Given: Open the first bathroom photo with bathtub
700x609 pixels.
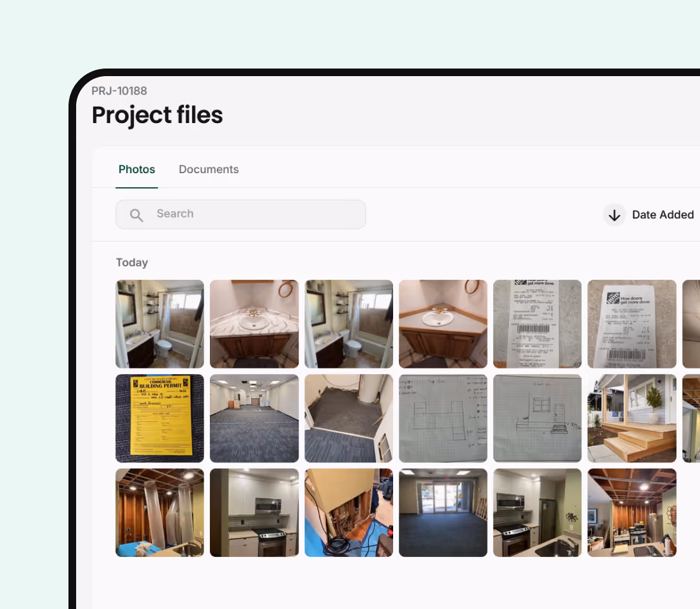Looking at the screenshot, I should [160, 324].
